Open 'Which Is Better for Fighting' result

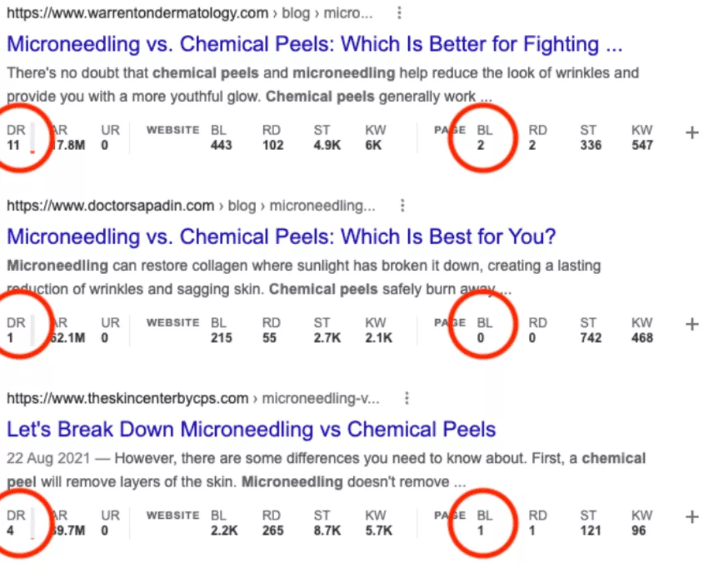(314, 44)
